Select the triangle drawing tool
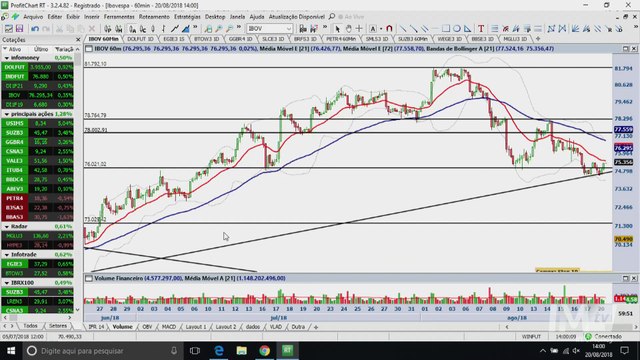This screenshot has width=640, height=360. (467, 29)
